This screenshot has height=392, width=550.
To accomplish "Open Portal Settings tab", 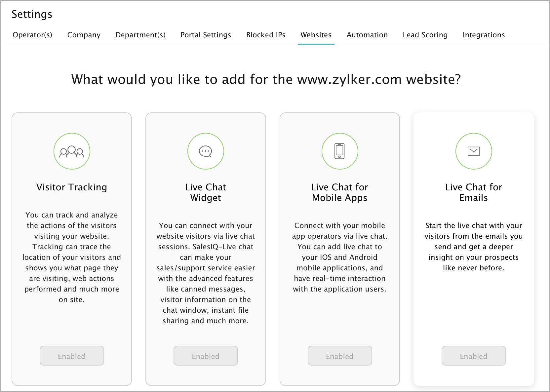I will [206, 35].
